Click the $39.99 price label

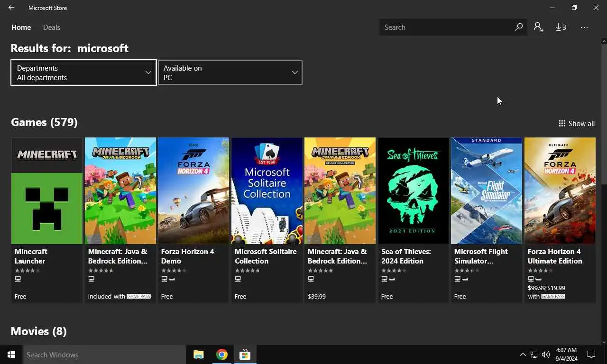click(x=317, y=296)
